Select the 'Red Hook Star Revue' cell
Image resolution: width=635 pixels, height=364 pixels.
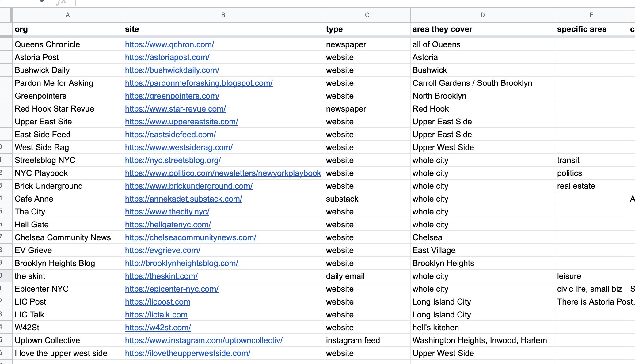tap(68, 109)
